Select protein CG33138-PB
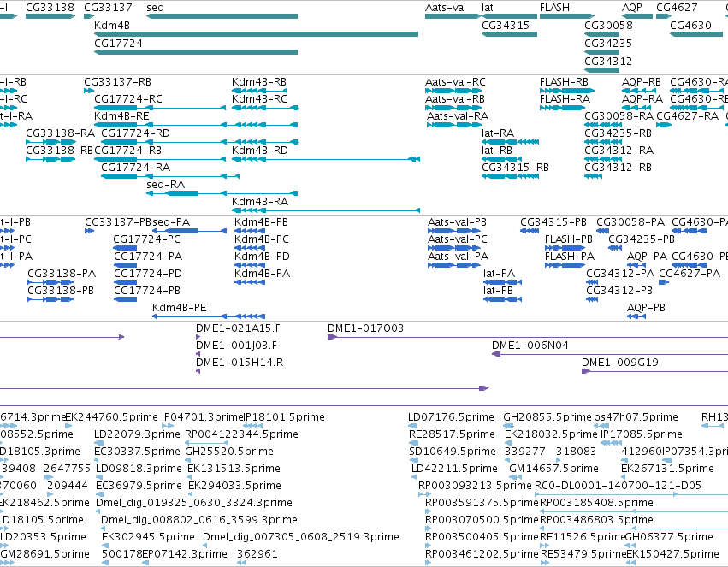The height and width of the screenshot is (567, 728). [x=61, y=291]
